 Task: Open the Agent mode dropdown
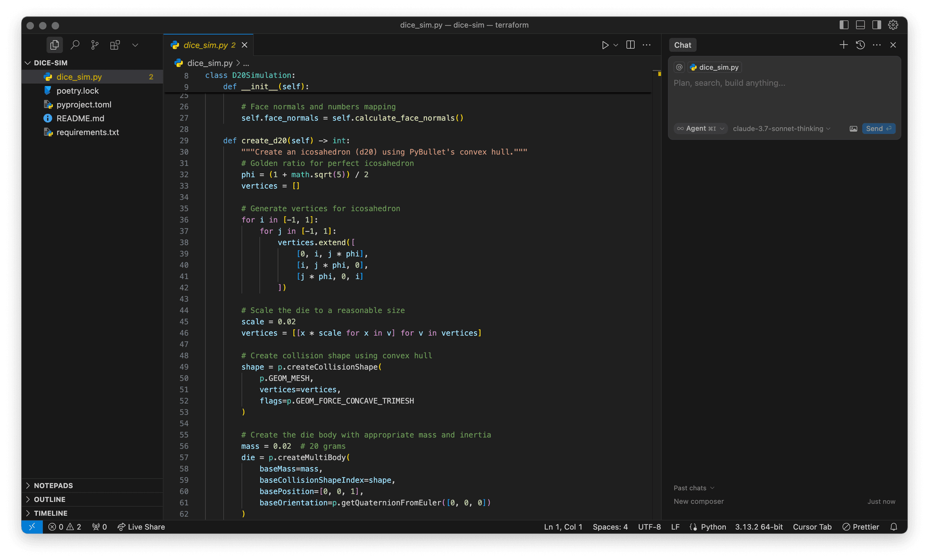point(700,129)
